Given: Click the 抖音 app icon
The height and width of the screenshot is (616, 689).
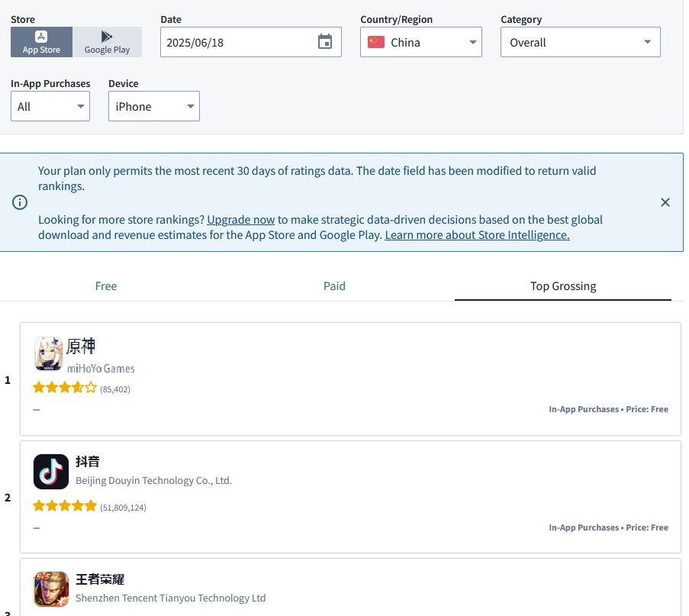Looking at the screenshot, I should point(51,472).
